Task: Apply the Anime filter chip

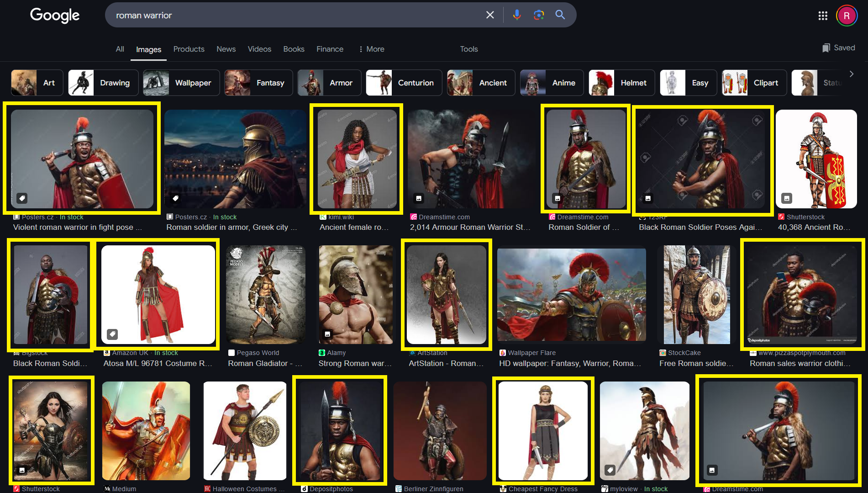Action: [x=552, y=83]
